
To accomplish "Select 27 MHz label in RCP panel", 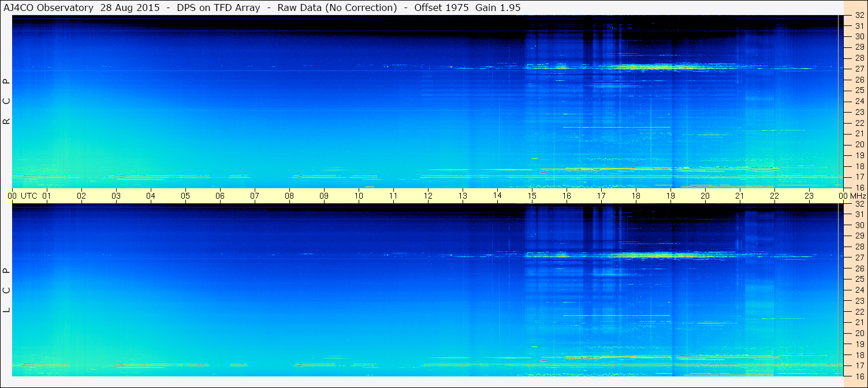I will [x=859, y=68].
